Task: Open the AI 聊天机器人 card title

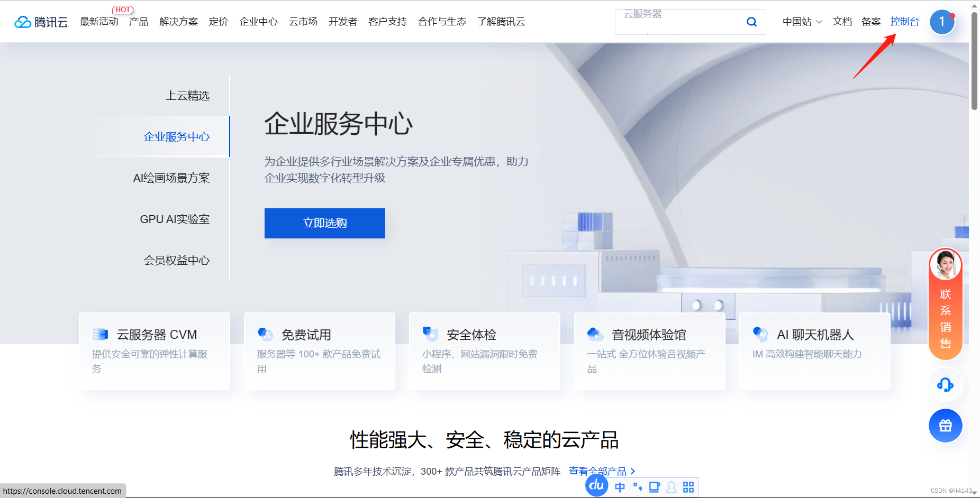Action: pyautogui.click(x=815, y=335)
